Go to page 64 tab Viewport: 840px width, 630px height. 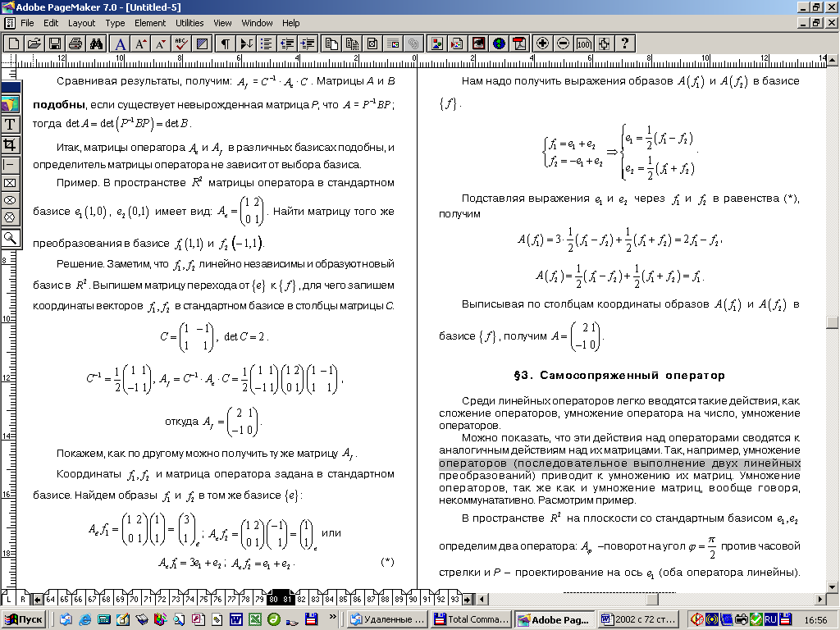pos(50,599)
